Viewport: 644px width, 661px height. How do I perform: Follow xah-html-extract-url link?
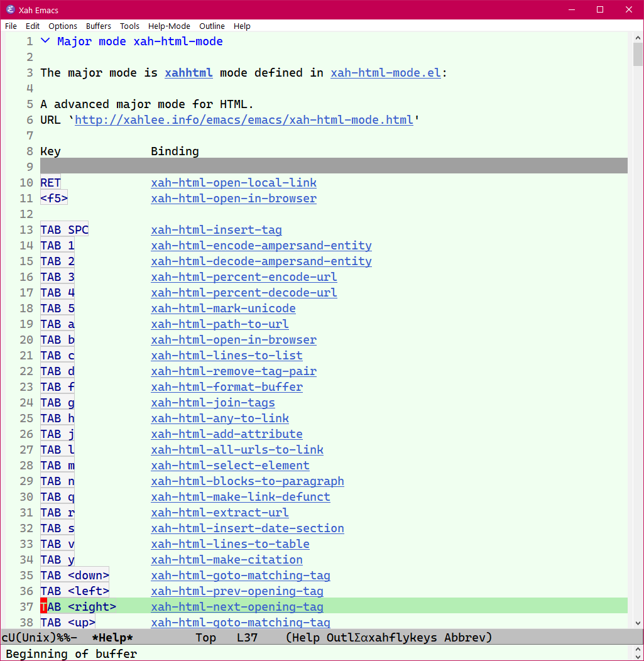pyautogui.click(x=219, y=513)
